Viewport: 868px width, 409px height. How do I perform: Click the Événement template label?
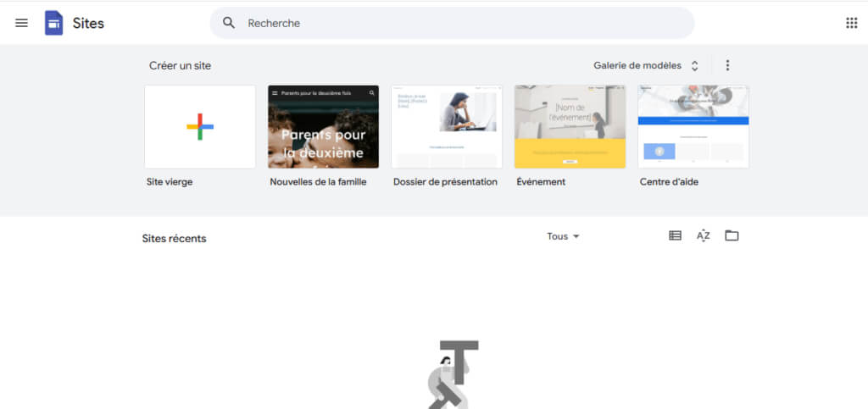(541, 182)
